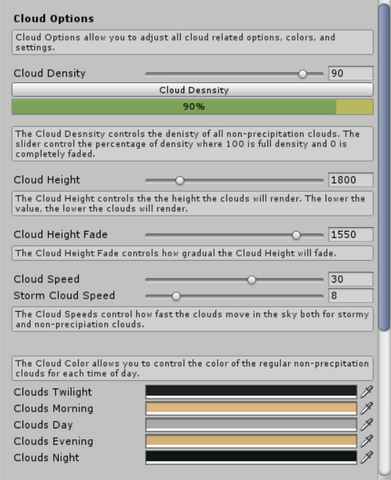The width and height of the screenshot is (391, 480).
Task: Click the Cloud Speed value field 30
Action: [x=351, y=279]
